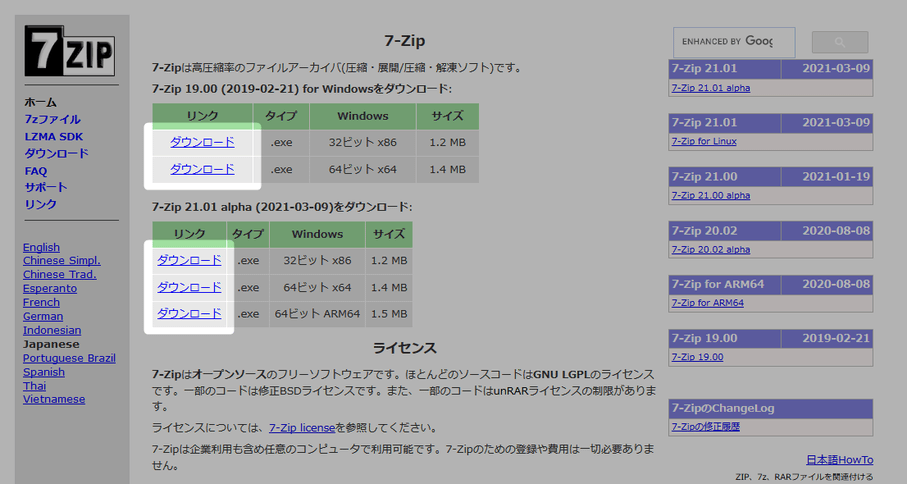
Task: Switch language to Esperanto
Action: pos(50,288)
